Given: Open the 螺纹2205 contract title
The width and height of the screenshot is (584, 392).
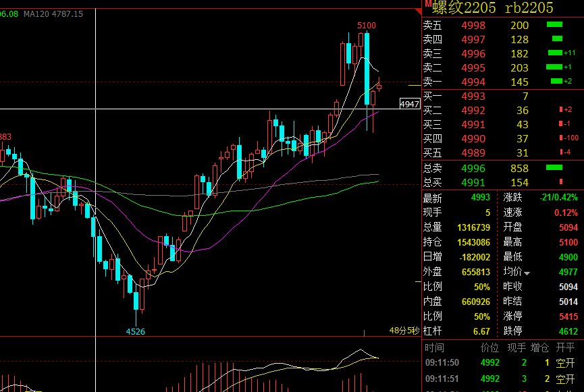Looking at the screenshot, I should 464,7.
